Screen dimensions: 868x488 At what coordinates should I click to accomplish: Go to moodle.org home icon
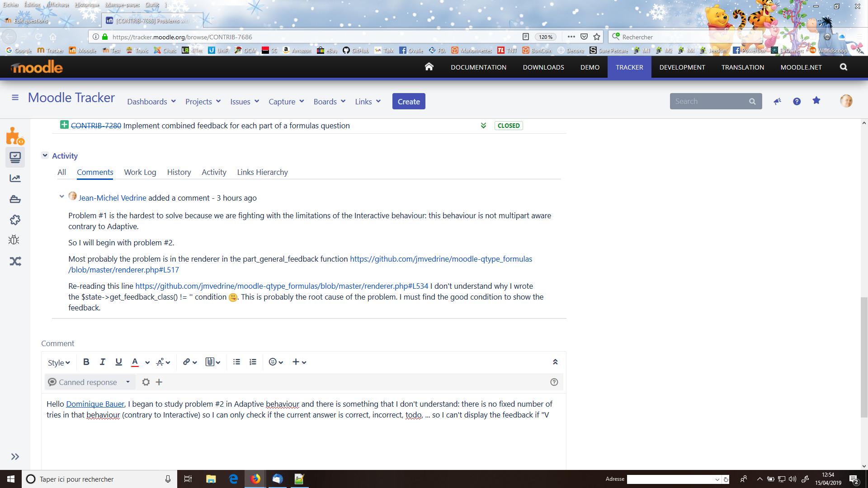[x=429, y=67]
